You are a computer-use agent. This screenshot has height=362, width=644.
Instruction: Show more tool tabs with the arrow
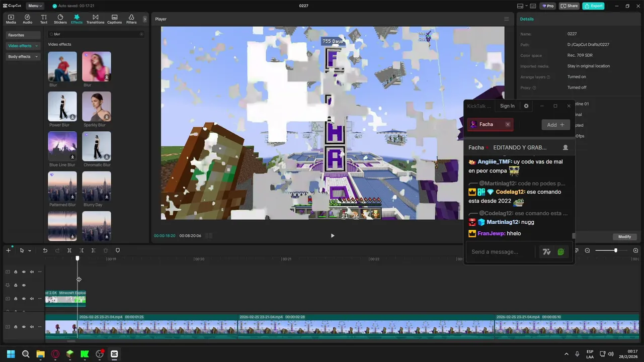145,19
